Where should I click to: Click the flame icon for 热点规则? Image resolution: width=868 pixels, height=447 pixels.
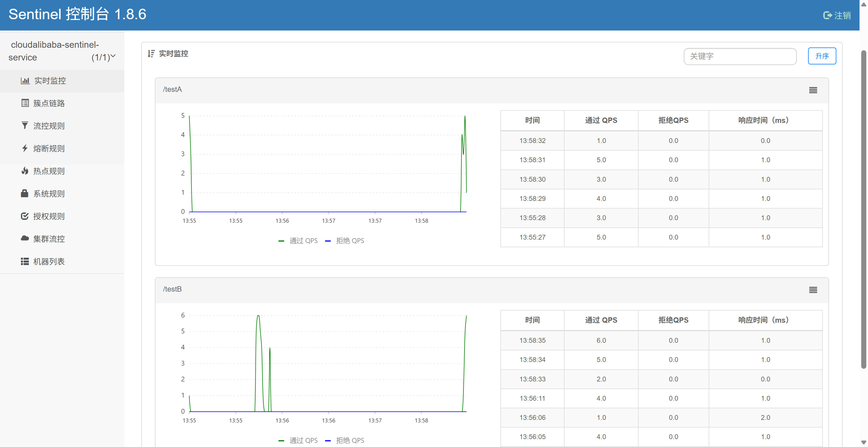click(x=25, y=171)
